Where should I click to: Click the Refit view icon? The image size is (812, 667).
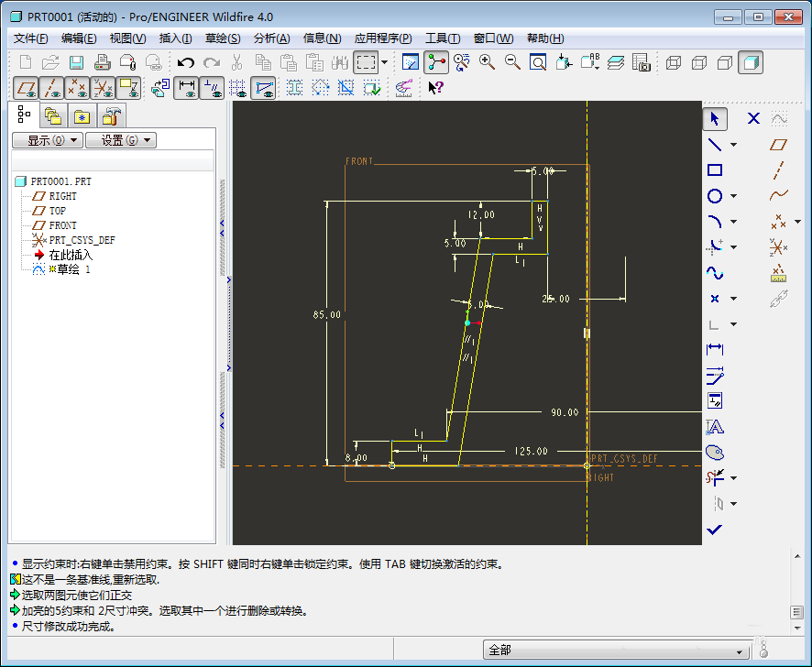[x=538, y=62]
